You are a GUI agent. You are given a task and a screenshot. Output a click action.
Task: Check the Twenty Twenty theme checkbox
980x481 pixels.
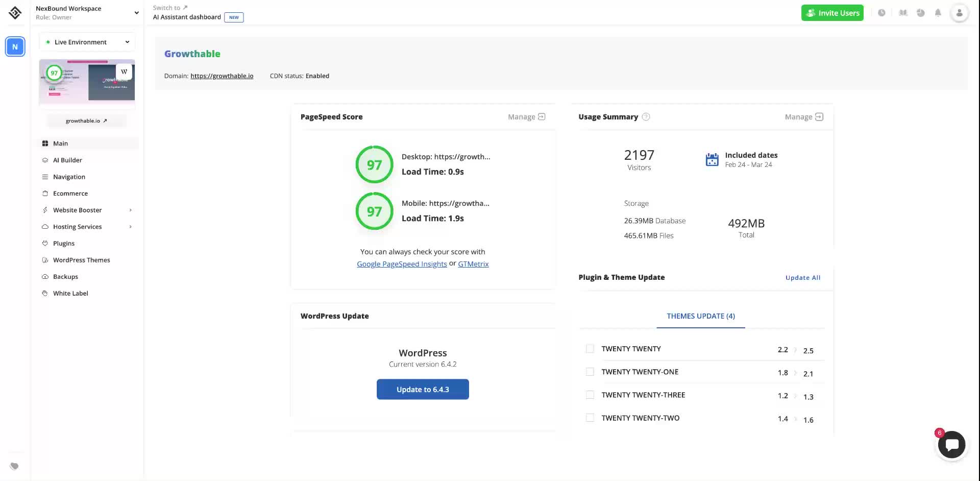coord(590,349)
